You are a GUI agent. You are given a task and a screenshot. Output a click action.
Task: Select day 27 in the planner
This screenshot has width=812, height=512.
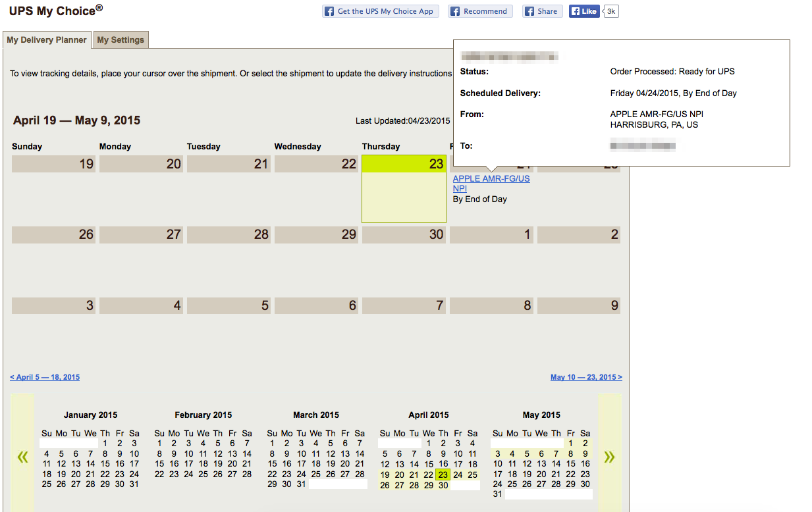[x=141, y=234]
